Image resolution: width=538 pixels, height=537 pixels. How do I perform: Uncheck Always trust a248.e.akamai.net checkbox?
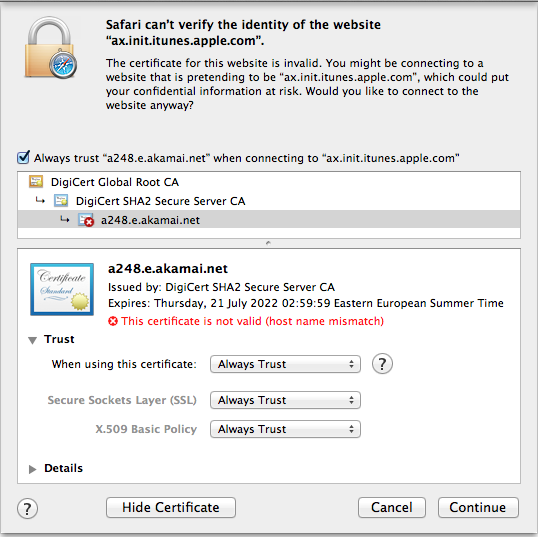click(23, 157)
